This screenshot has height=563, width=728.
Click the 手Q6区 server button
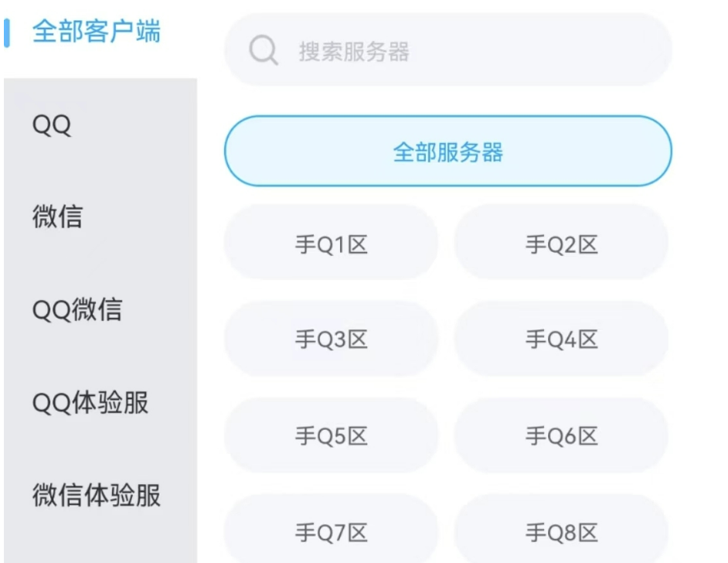click(561, 436)
